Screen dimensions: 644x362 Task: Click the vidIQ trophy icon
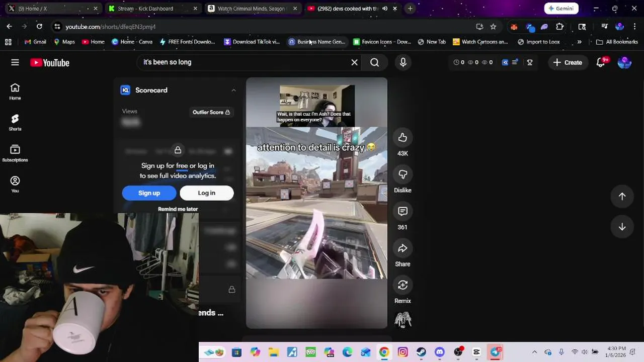click(x=530, y=62)
